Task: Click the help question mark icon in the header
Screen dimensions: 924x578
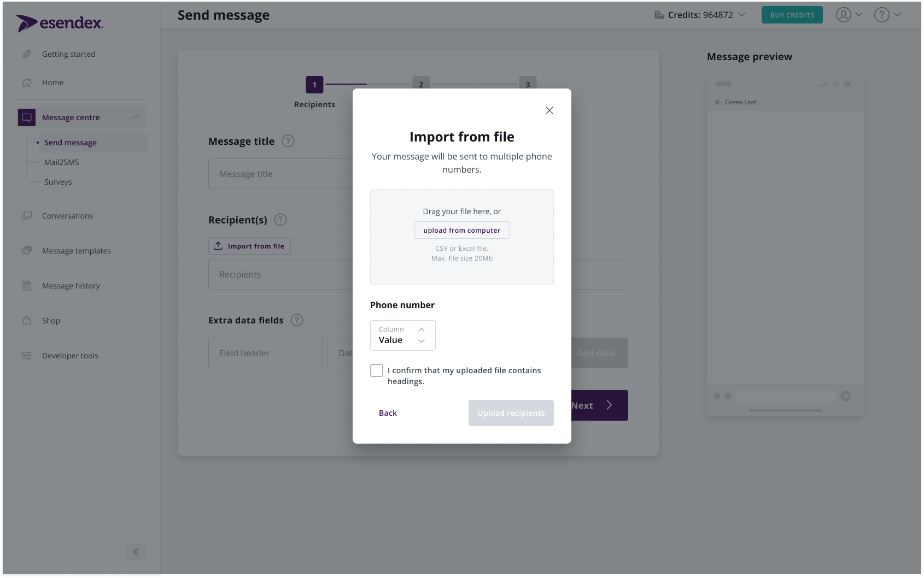Action: (x=881, y=15)
